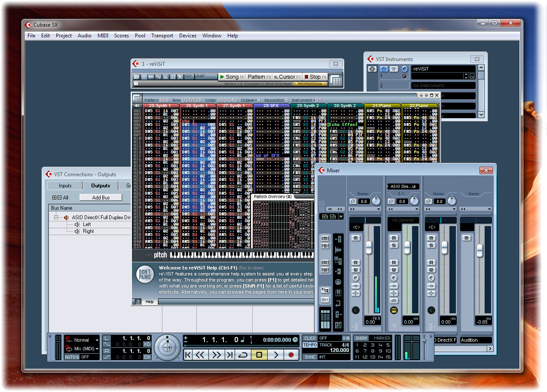The image size is (547, 392).
Task: Click the help question mark in reViSiT toolbar
Action: (x=136, y=83)
